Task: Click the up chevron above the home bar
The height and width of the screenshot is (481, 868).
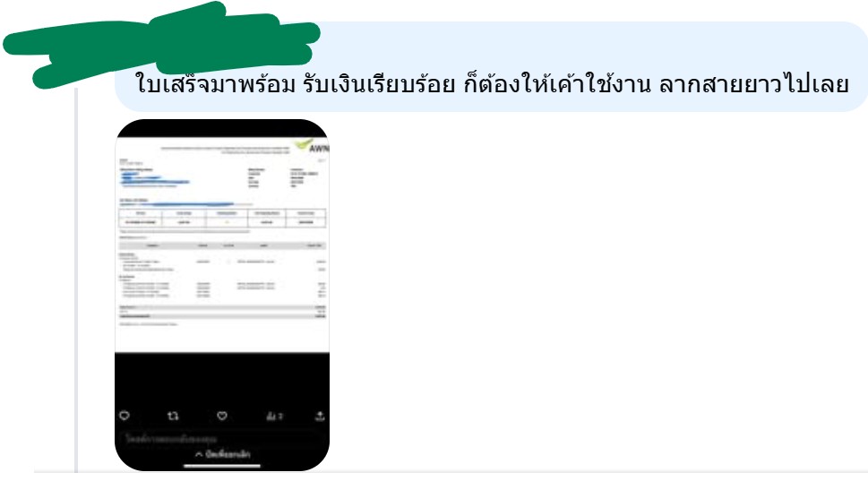Action: (199, 454)
